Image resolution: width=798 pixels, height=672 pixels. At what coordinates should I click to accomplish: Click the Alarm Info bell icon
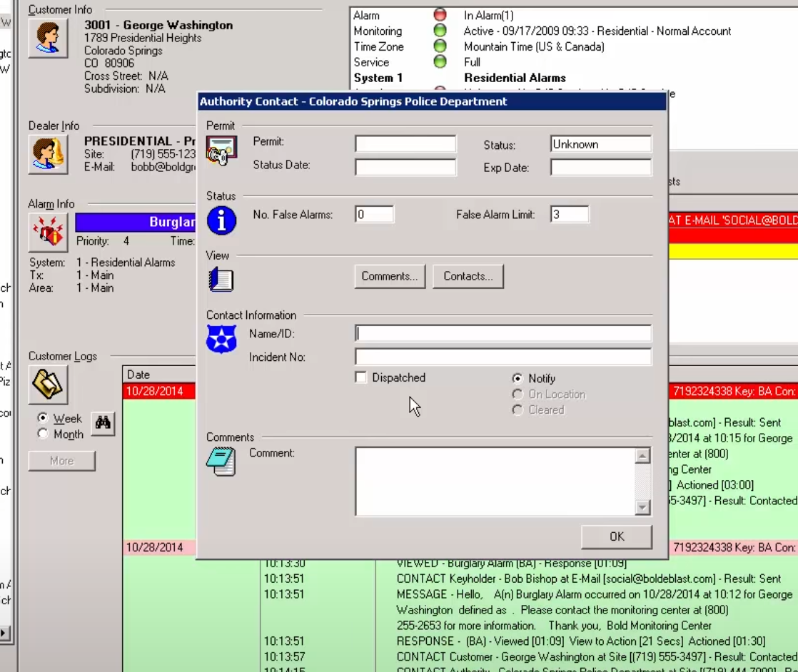coord(48,233)
